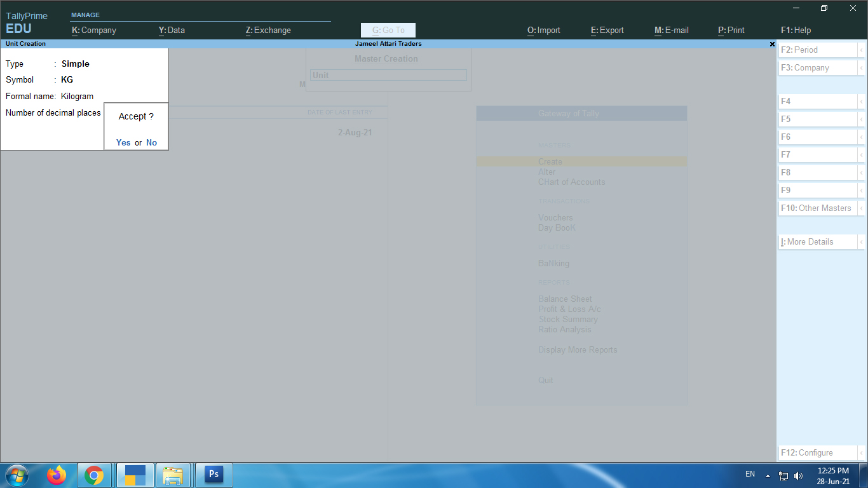
Task: Click the arrow beside F9
Action: pyautogui.click(x=862, y=190)
